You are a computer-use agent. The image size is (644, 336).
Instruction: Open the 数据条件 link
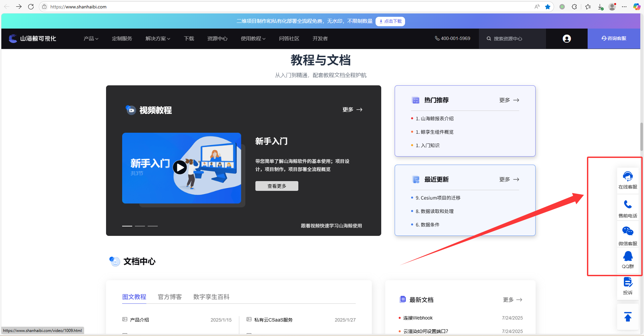click(430, 225)
